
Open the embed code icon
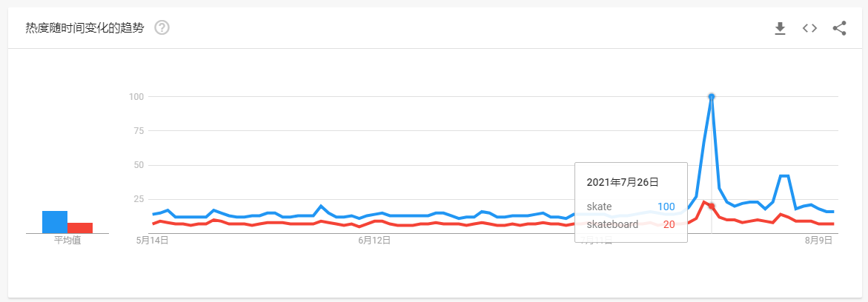pos(810,28)
